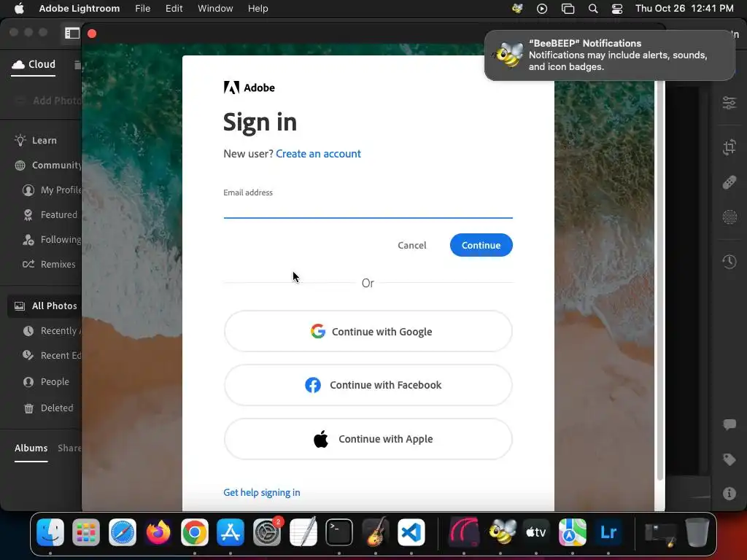
Task: Open Community in the sidebar
Action: click(x=47, y=166)
